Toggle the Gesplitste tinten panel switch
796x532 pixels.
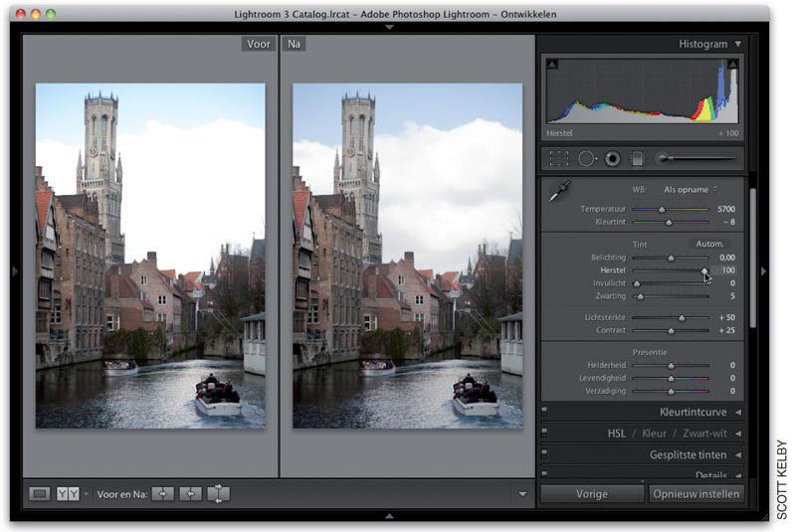click(544, 453)
